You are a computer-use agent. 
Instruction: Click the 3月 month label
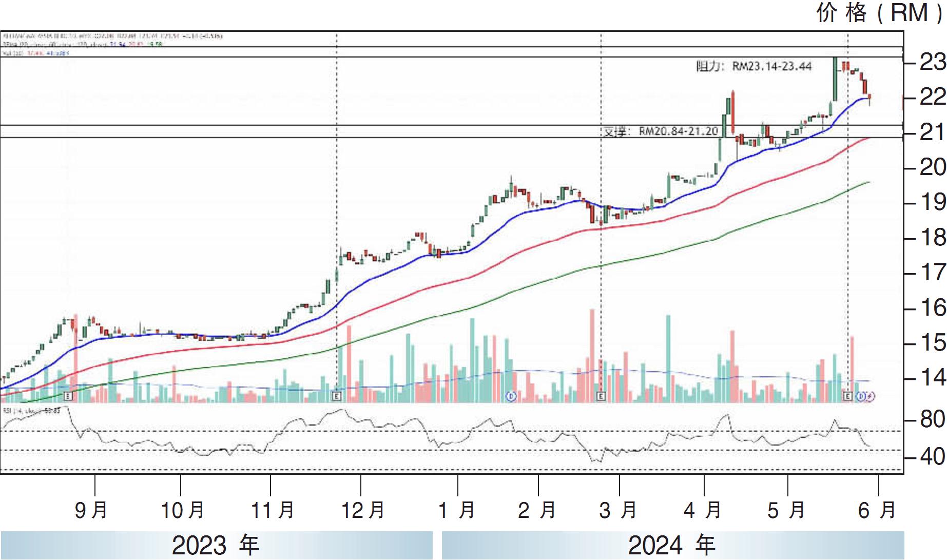[619, 510]
